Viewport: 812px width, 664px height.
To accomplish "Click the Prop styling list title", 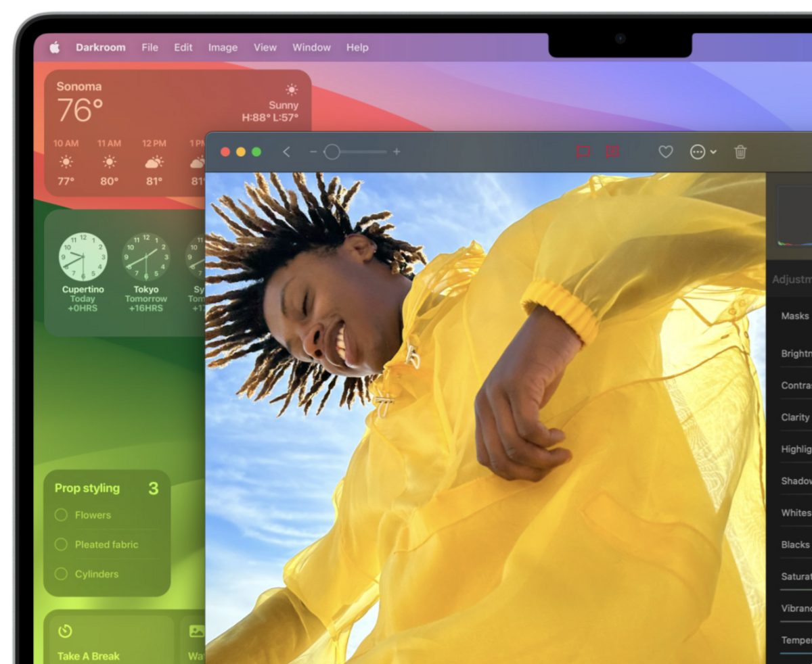I will coord(87,488).
